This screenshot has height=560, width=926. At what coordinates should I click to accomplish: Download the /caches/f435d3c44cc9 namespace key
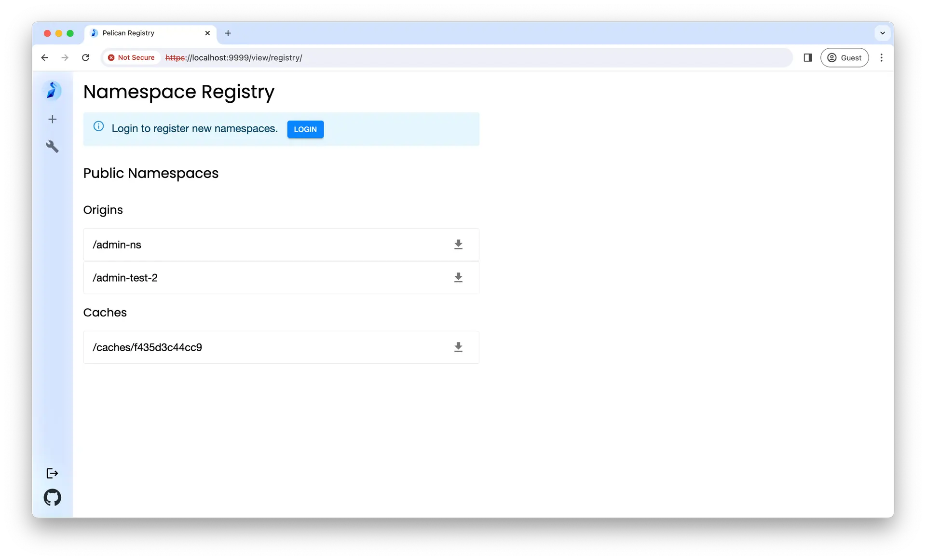tap(458, 347)
